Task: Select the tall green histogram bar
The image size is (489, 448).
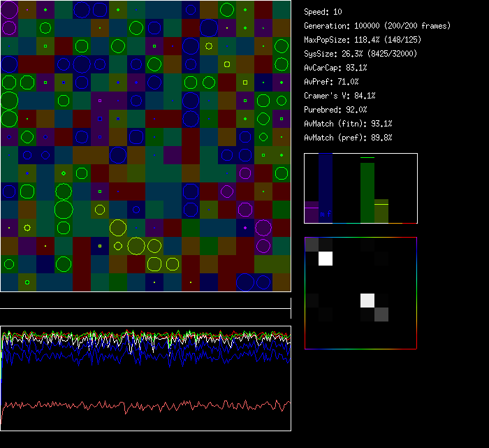Action: point(367,192)
